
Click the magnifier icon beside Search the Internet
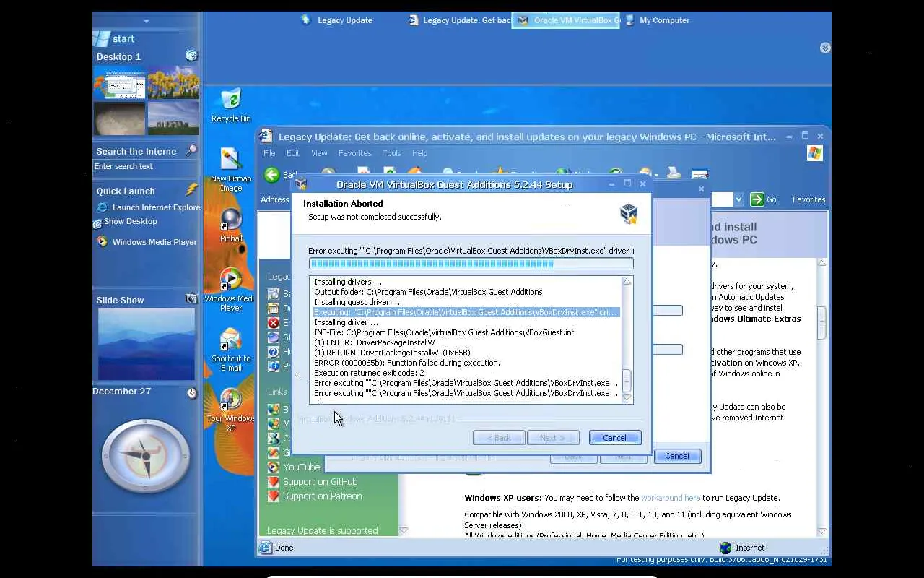pos(191,150)
